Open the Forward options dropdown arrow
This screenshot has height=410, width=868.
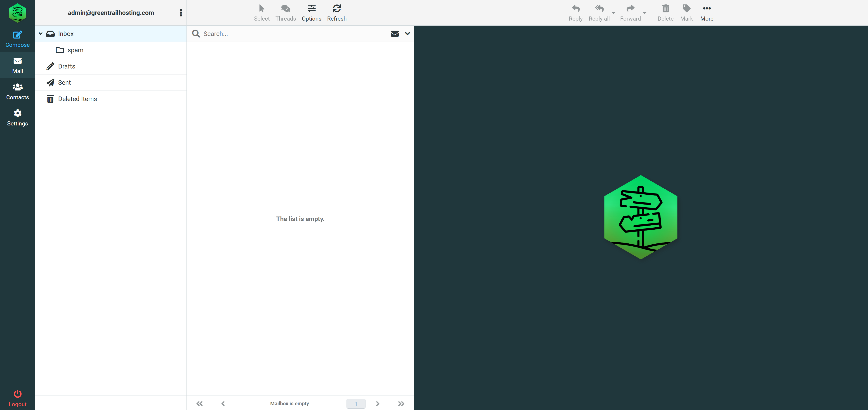pos(645,13)
